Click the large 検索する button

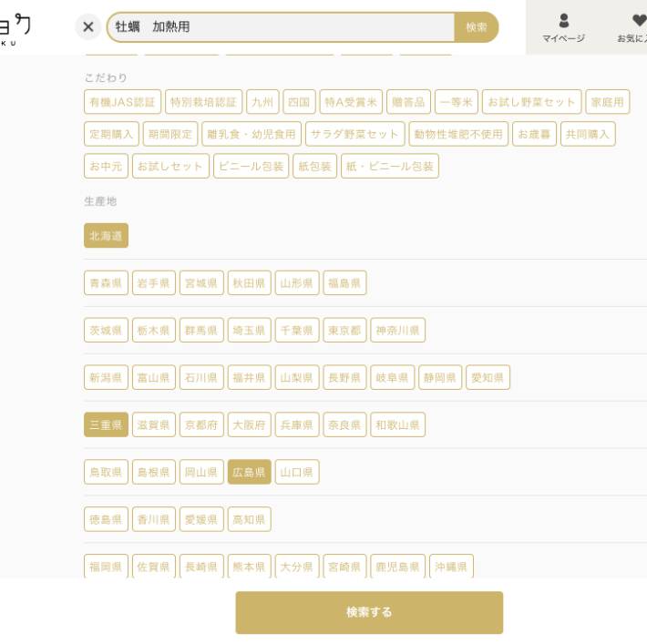pyautogui.click(x=369, y=612)
